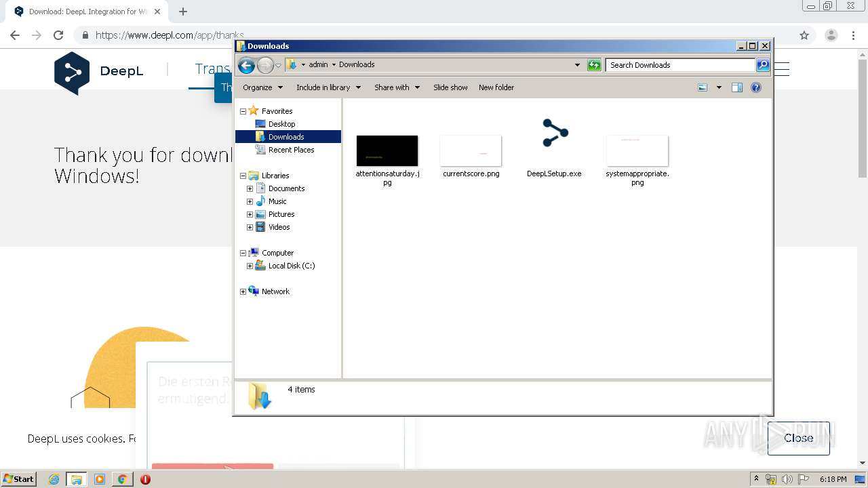The height and width of the screenshot is (488, 868).
Task: Click the change view icon
Action: (703, 87)
